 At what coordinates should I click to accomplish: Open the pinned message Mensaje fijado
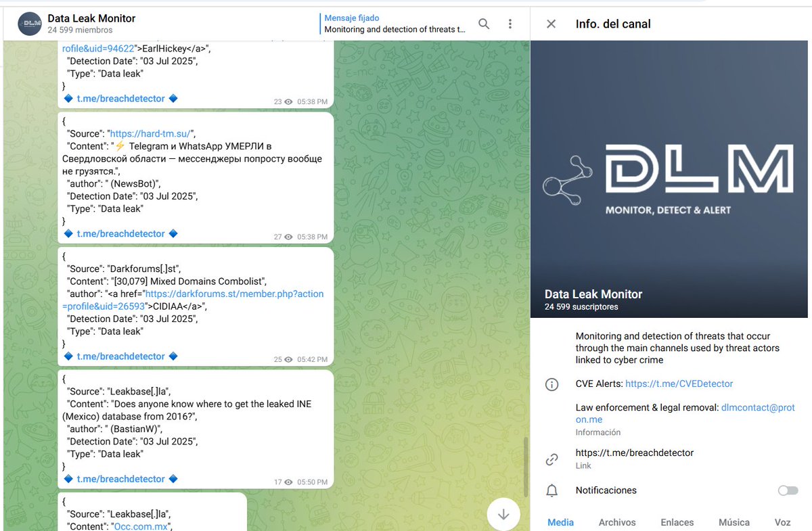pyautogui.click(x=394, y=24)
